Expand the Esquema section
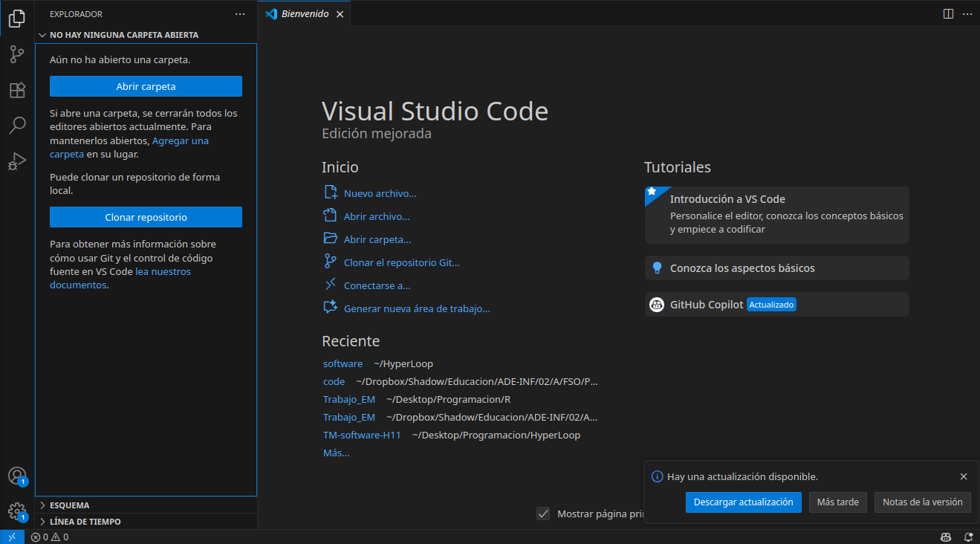980x544 pixels. (x=71, y=505)
